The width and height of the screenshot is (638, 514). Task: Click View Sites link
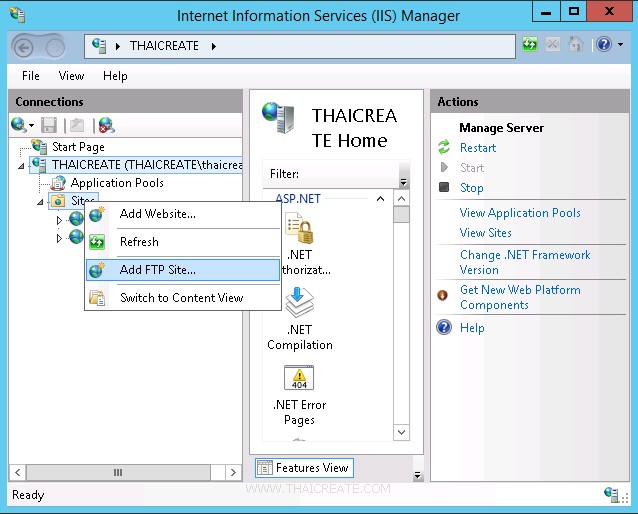485,233
